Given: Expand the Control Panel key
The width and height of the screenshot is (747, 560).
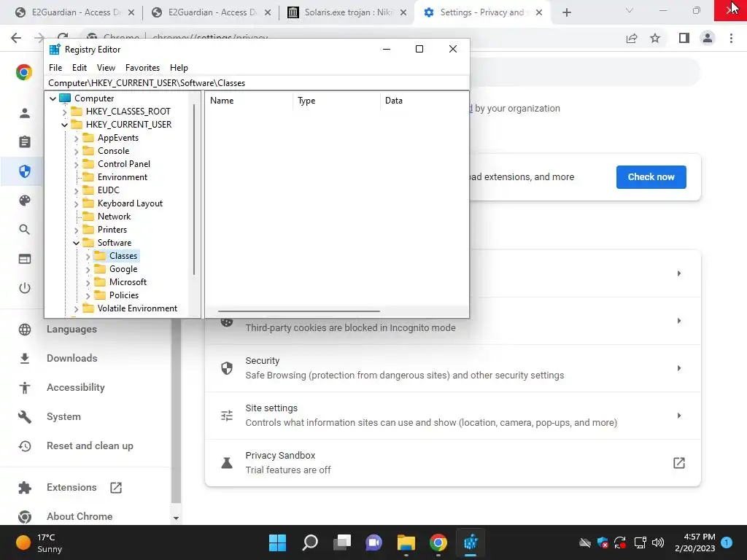Looking at the screenshot, I should coord(76,165).
